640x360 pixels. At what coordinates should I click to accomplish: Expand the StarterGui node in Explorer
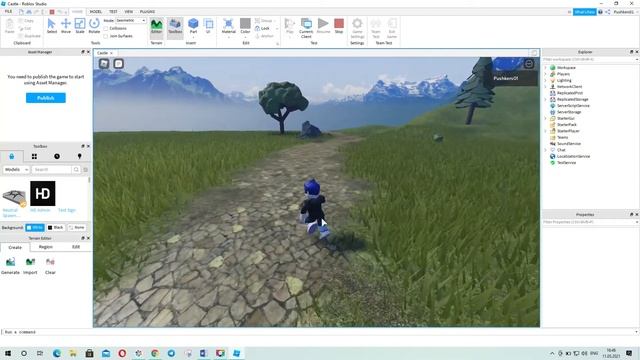[546, 118]
